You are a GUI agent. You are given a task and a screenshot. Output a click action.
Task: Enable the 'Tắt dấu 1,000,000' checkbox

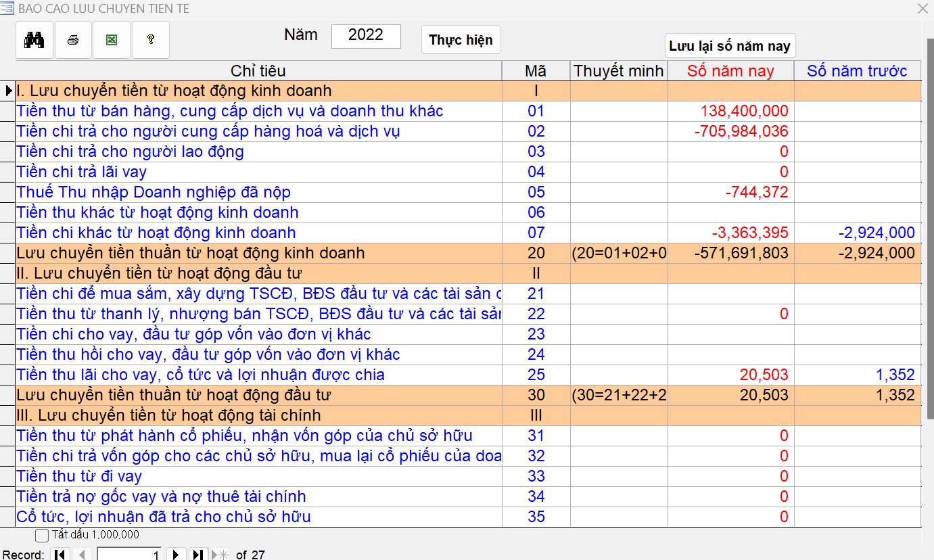[42, 536]
